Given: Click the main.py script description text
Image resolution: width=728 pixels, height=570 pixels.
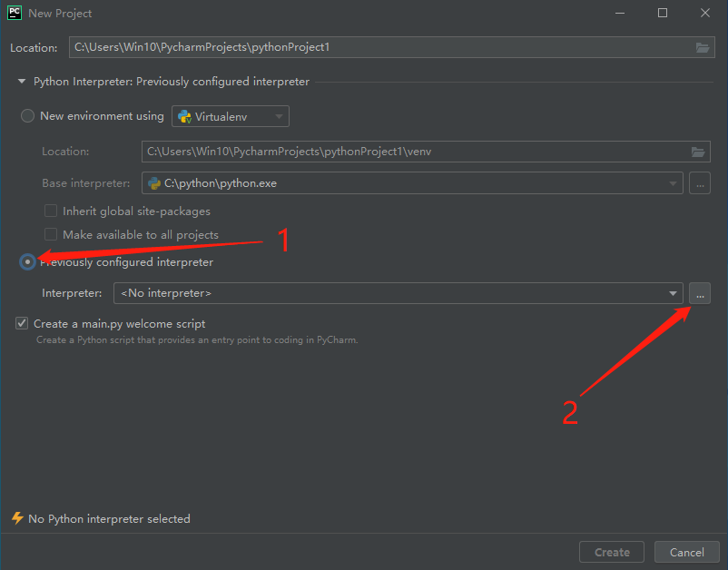Looking at the screenshot, I should (197, 339).
